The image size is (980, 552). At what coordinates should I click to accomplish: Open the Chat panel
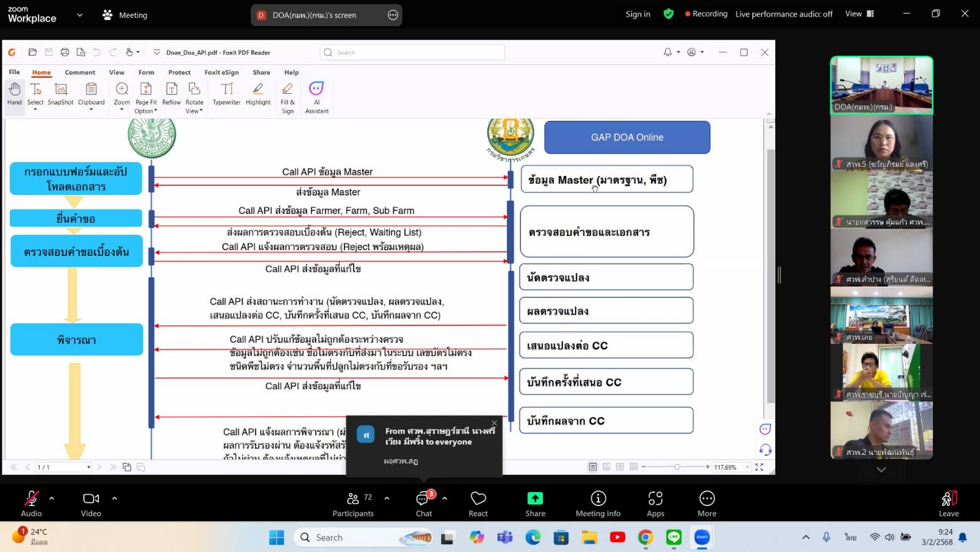point(424,503)
